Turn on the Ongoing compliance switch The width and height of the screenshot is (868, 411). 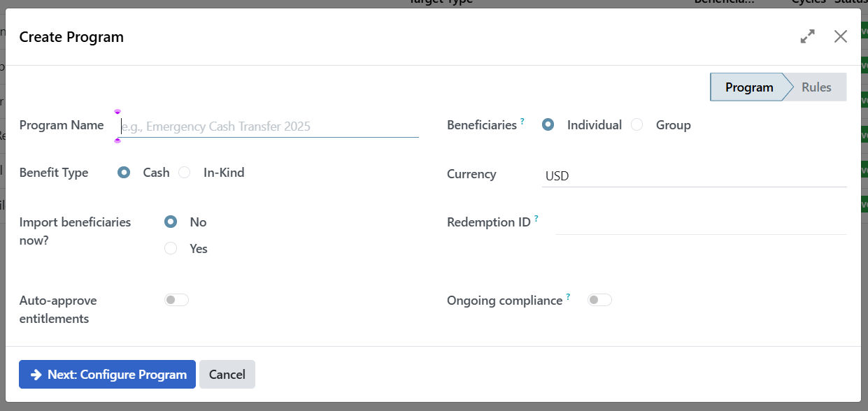coord(599,299)
